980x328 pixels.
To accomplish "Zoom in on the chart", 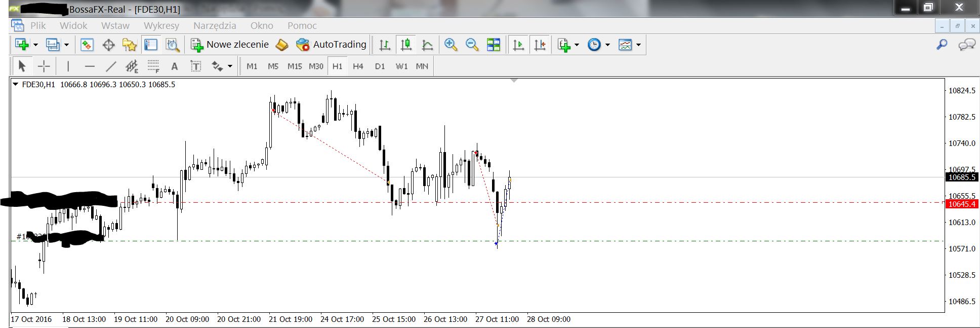I will [x=451, y=45].
